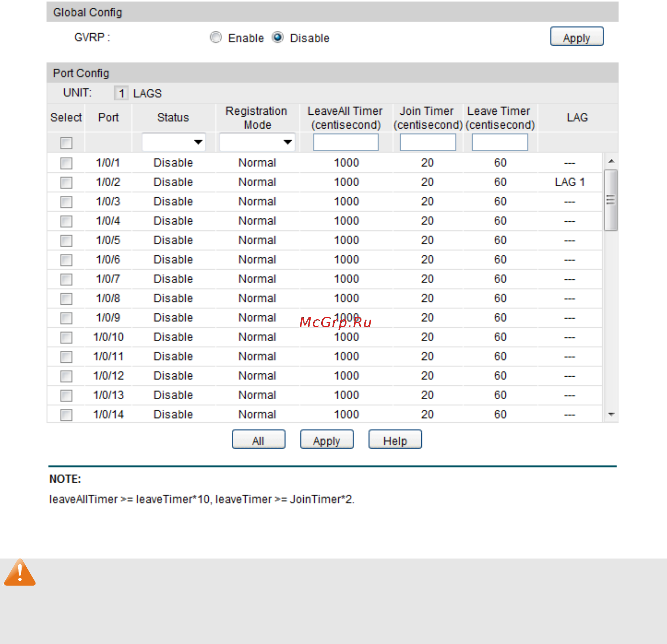Select the GVRP Disable radio button
The width and height of the screenshot is (667, 644).
pyautogui.click(x=278, y=37)
